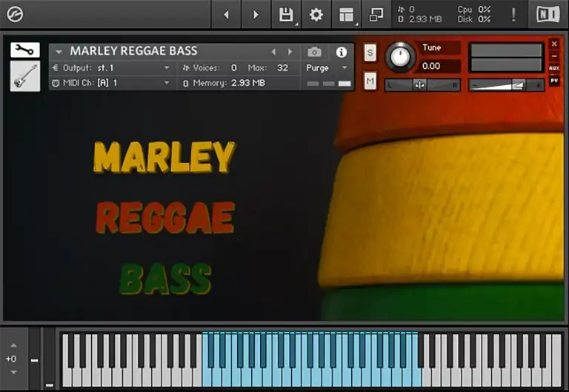Shift keyboard octave down with arrow
Image resolution: width=569 pixels, height=392 pixels.
pos(13,373)
